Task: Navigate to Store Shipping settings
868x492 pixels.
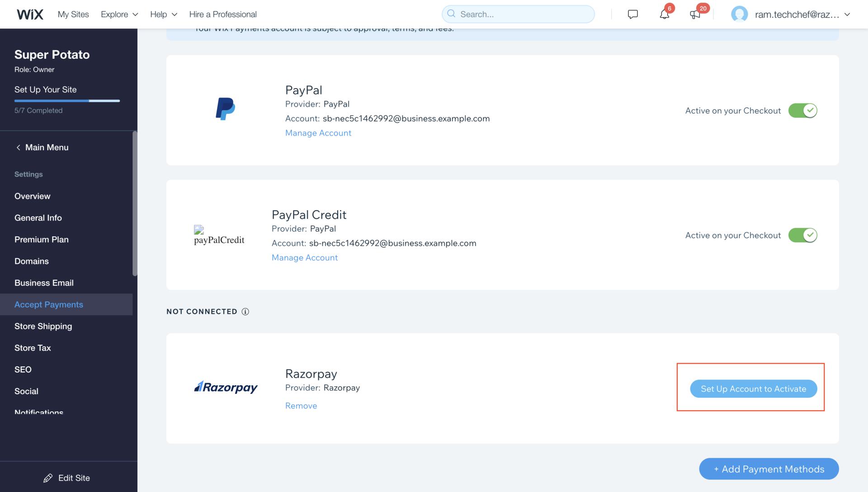Action: 43,326
